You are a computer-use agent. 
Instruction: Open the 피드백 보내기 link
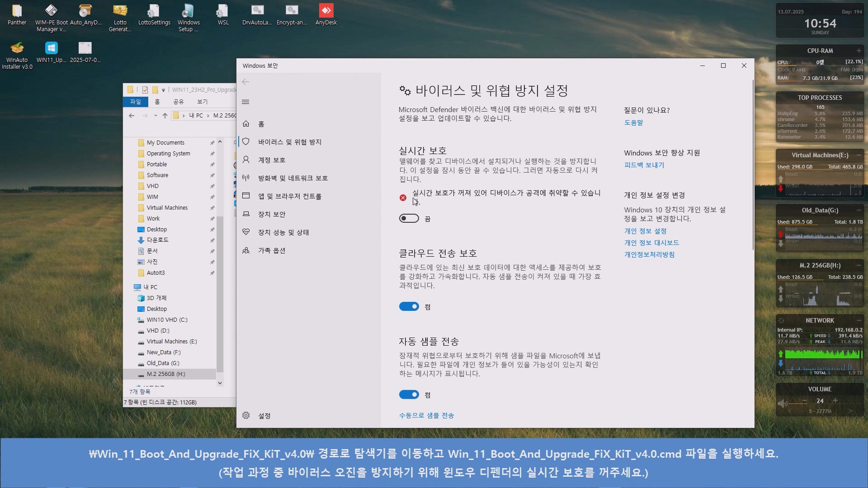click(x=644, y=165)
